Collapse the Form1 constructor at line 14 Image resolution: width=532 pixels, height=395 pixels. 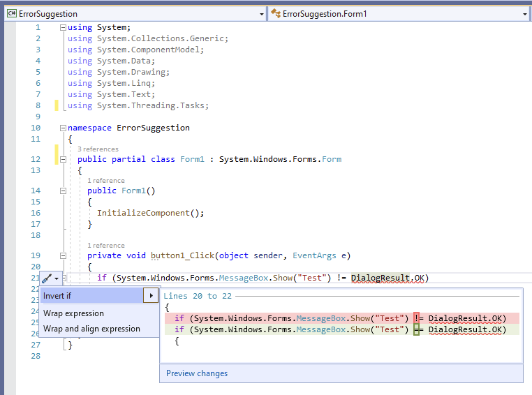(63, 191)
